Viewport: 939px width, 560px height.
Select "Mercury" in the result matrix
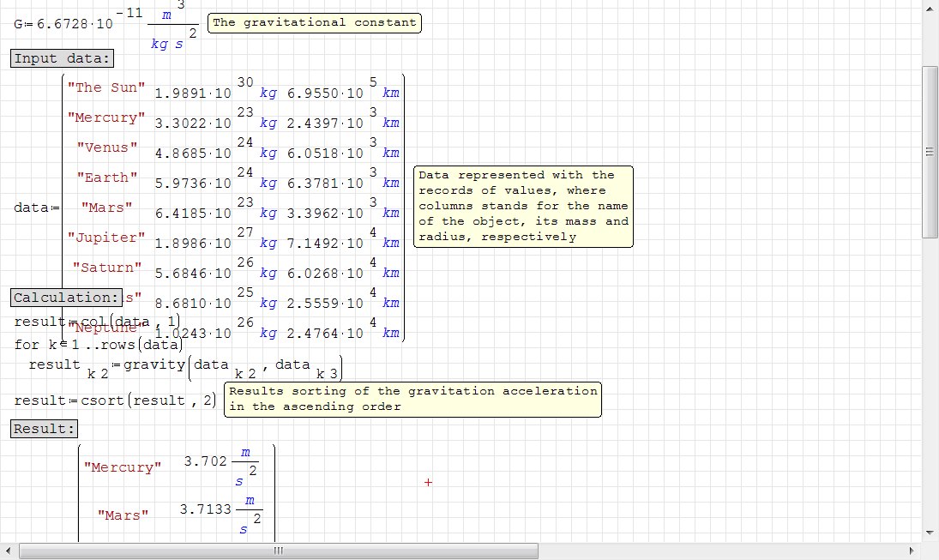coord(123,467)
